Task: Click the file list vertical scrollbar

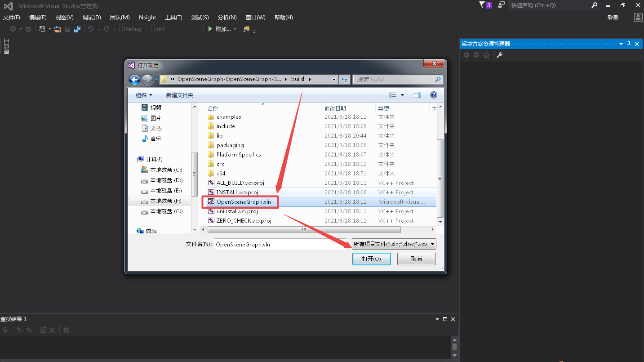Action: 440,178
